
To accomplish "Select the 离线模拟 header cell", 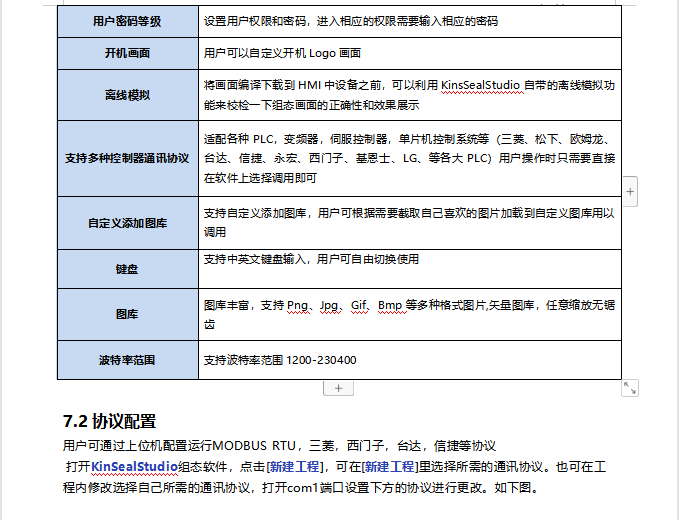I will click(x=128, y=95).
